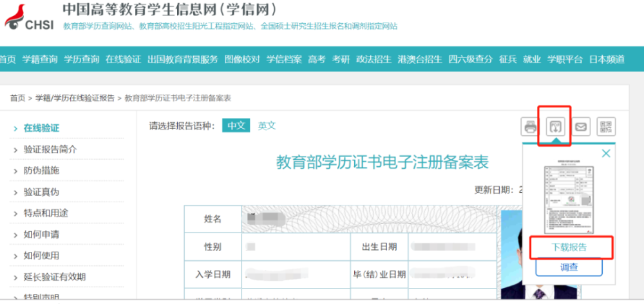Click the QR code icon
The image size is (644, 304).
click(x=606, y=126)
